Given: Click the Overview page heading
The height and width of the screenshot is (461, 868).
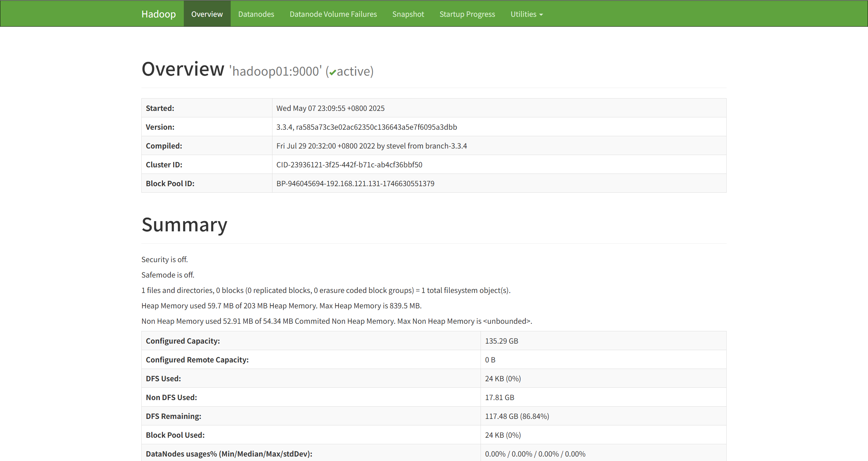Looking at the screenshot, I should pos(183,69).
